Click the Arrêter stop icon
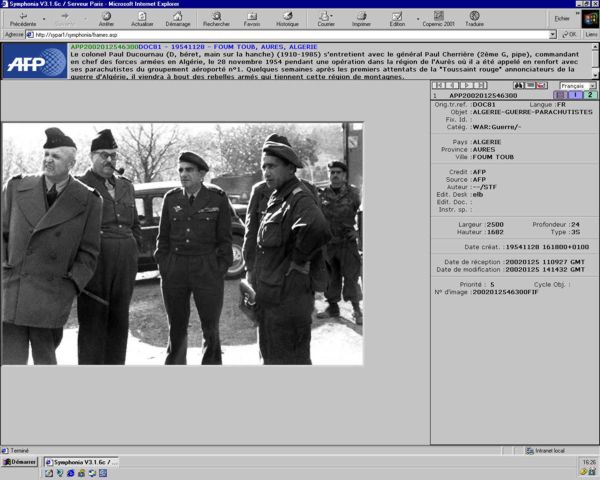This screenshot has height=480, width=600. click(106, 18)
